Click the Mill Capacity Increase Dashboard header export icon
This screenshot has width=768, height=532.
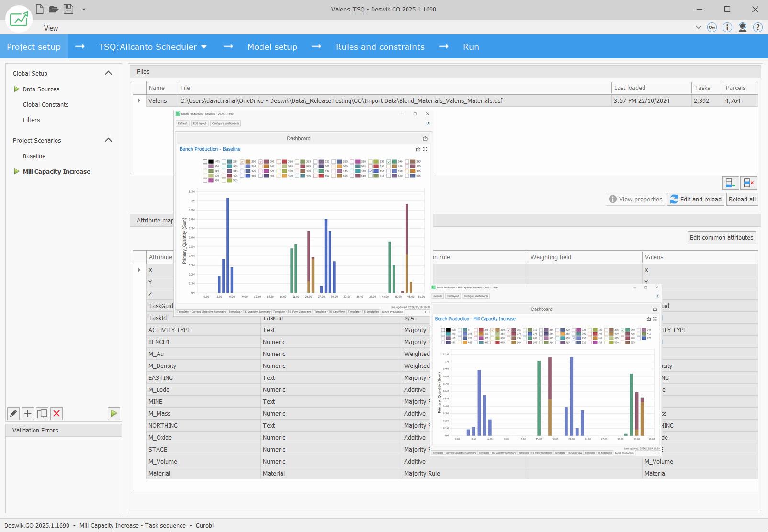tap(655, 309)
